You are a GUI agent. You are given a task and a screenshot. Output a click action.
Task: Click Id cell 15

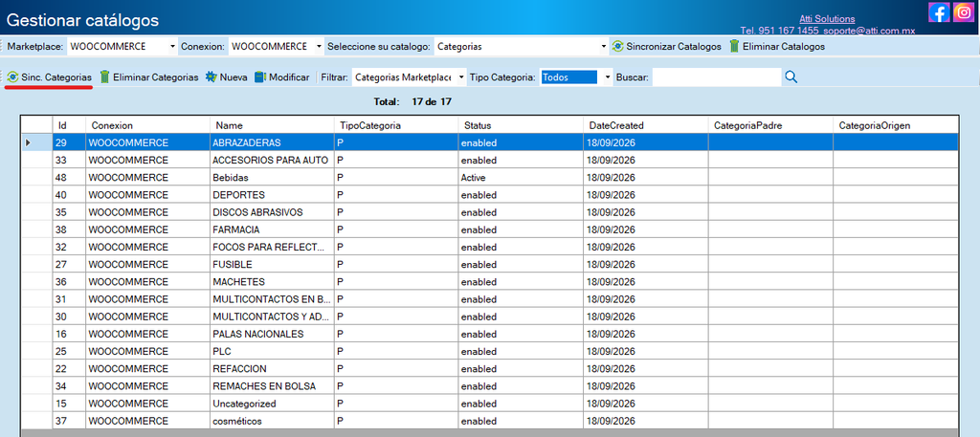69,404
